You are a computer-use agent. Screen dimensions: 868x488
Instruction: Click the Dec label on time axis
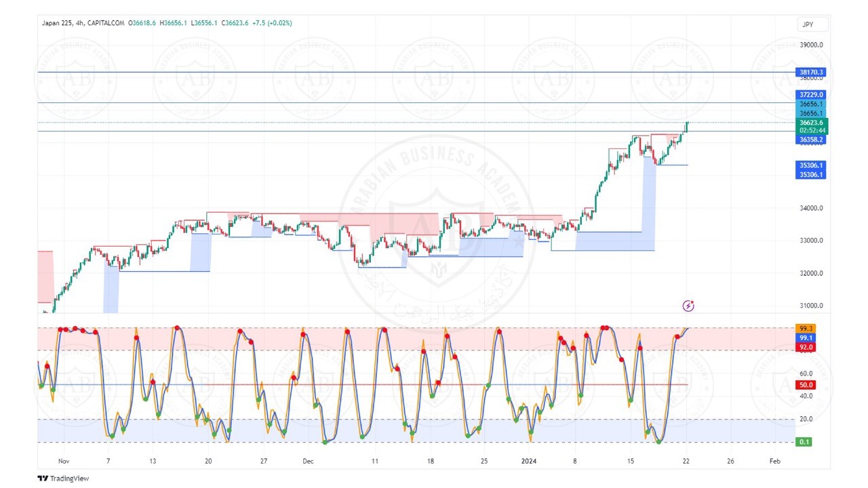(309, 461)
